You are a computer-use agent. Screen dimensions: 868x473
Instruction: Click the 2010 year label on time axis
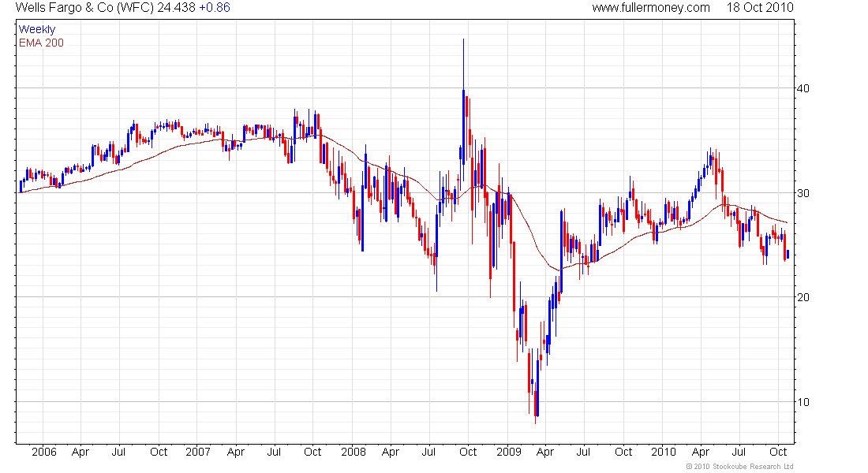[663, 452]
